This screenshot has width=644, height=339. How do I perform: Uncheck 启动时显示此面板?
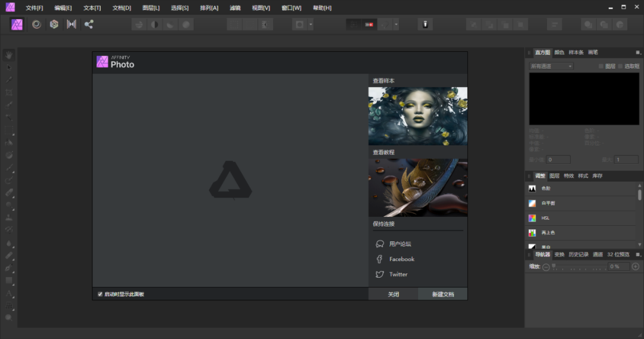[x=100, y=294]
